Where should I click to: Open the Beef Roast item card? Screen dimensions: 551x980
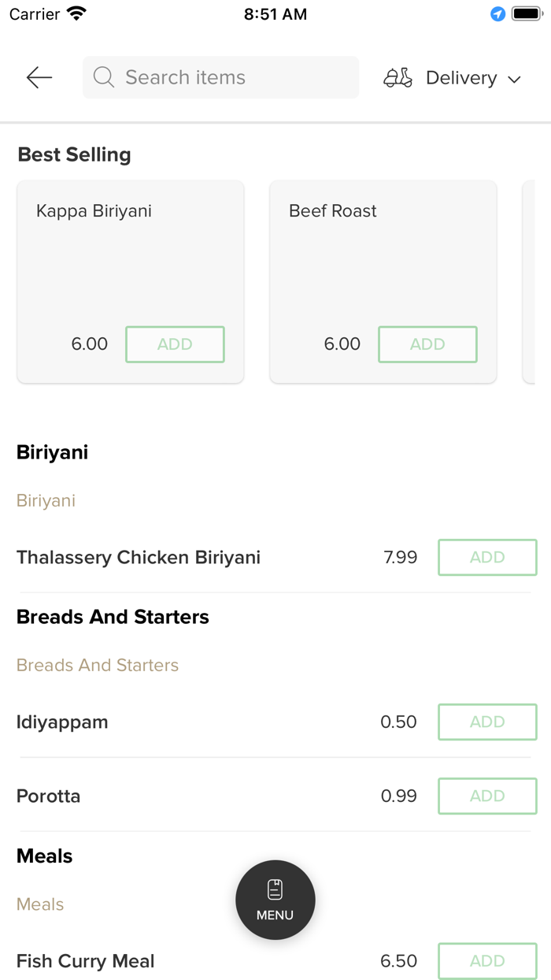(x=383, y=268)
